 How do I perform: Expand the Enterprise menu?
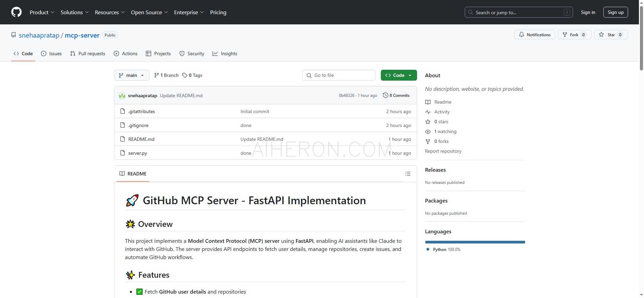pos(189,12)
